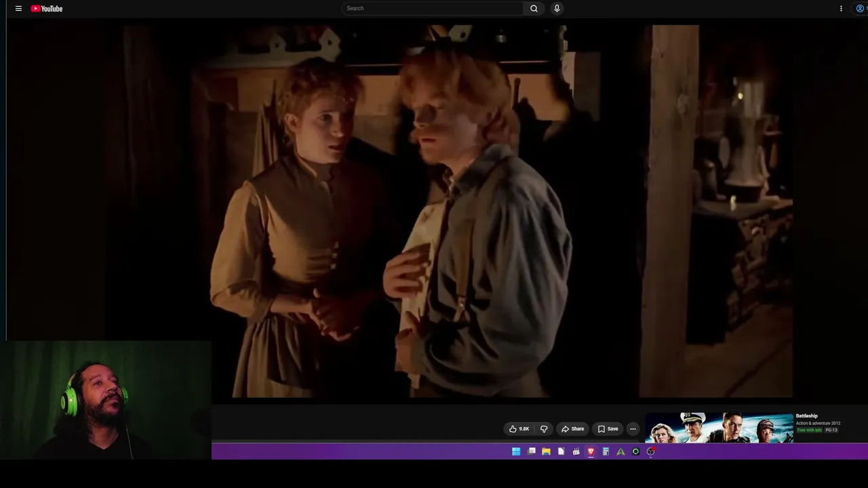Open the clapperboard video app on the taskbar
The width and height of the screenshot is (868, 488).
click(576, 451)
